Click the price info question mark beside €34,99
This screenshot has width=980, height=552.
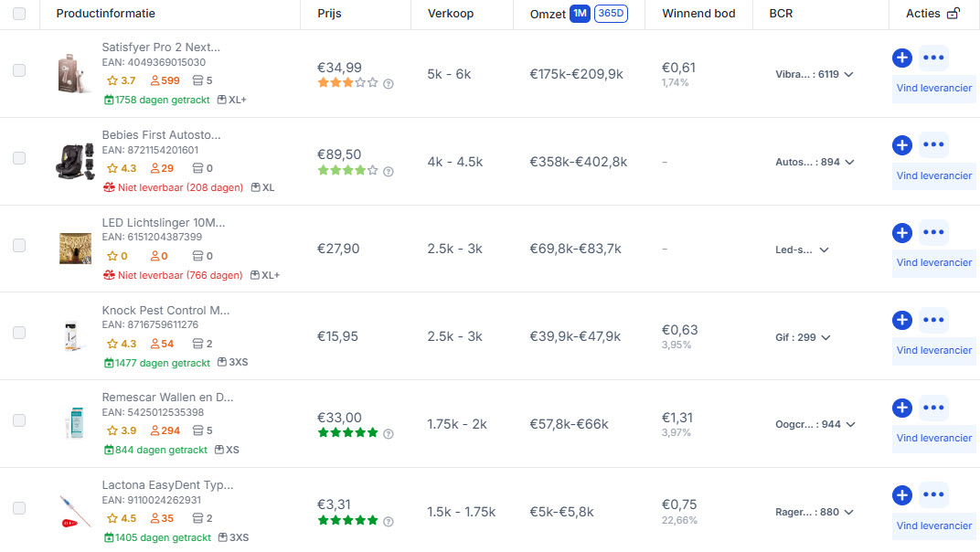click(389, 84)
